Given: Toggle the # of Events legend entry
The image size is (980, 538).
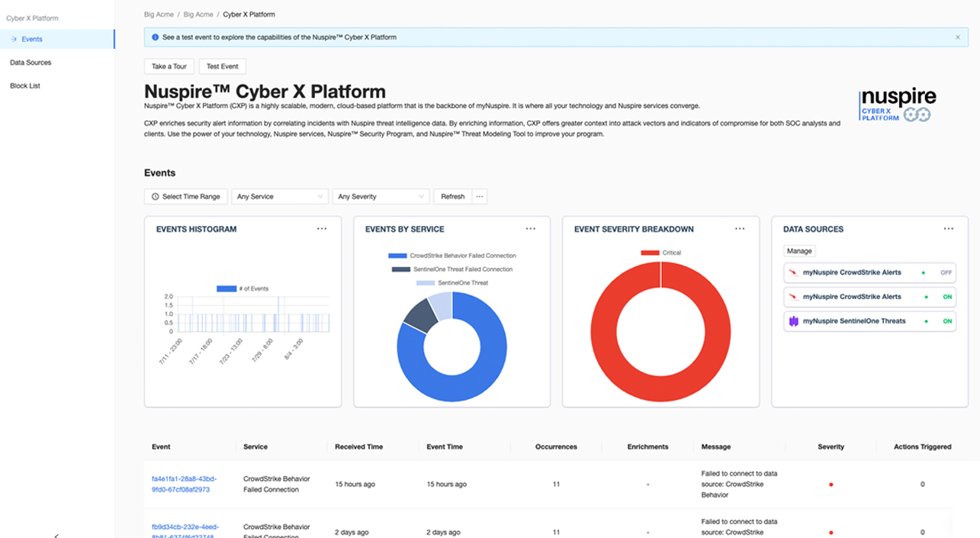Looking at the screenshot, I should 243,288.
